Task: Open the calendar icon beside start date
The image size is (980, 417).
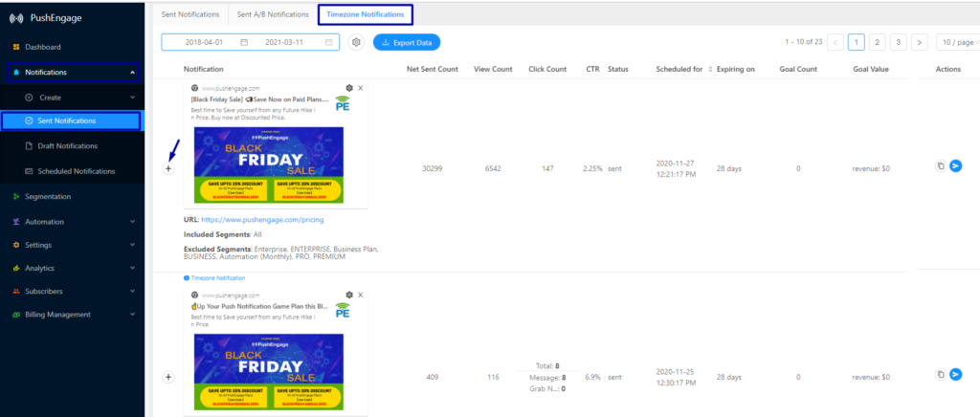Action: coord(244,42)
